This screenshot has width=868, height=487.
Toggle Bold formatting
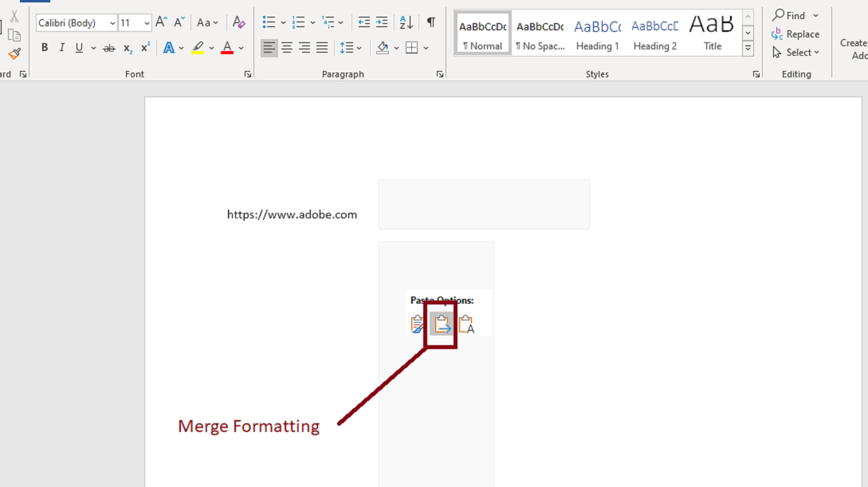coord(44,47)
